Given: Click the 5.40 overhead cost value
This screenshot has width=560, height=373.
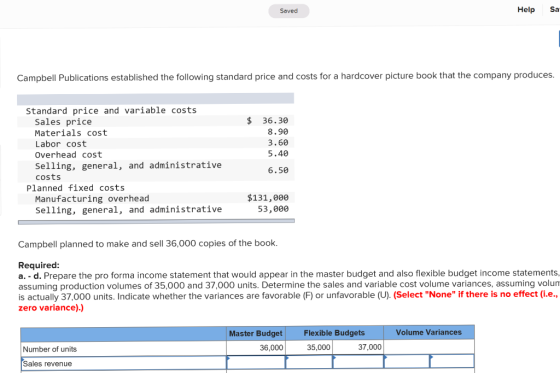Looking at the screenshot, I should click(278, 154).
